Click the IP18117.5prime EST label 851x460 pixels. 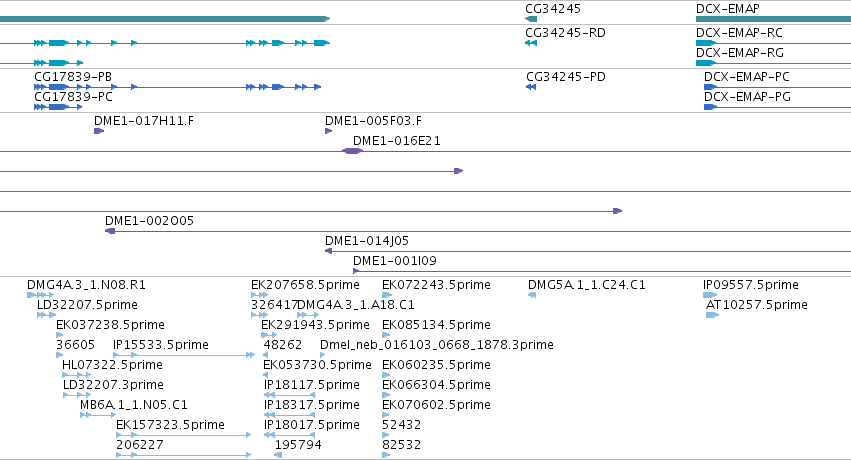pyautogui.click(x=312, y=385)
